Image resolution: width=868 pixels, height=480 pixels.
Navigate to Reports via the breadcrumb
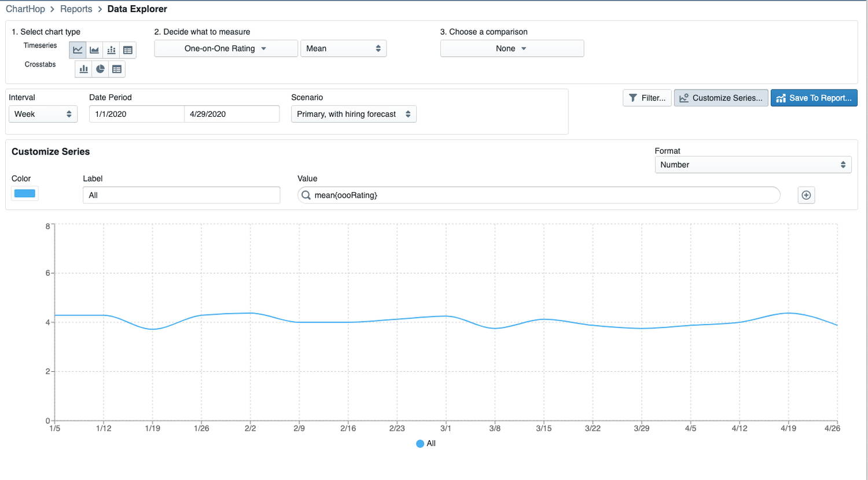[76, 9]
